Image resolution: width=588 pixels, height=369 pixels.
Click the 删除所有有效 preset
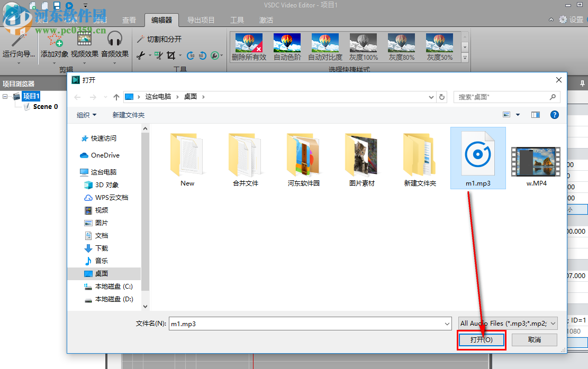[248, 47]
